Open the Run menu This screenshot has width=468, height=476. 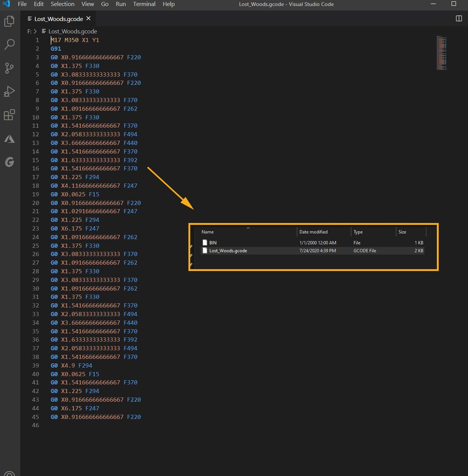(x=121, y=4)
